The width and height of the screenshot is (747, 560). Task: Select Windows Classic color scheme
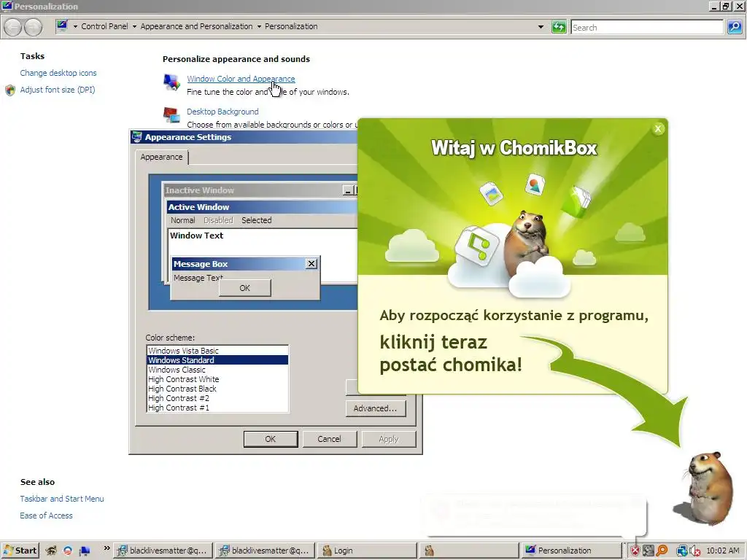[x=217, y=370]
